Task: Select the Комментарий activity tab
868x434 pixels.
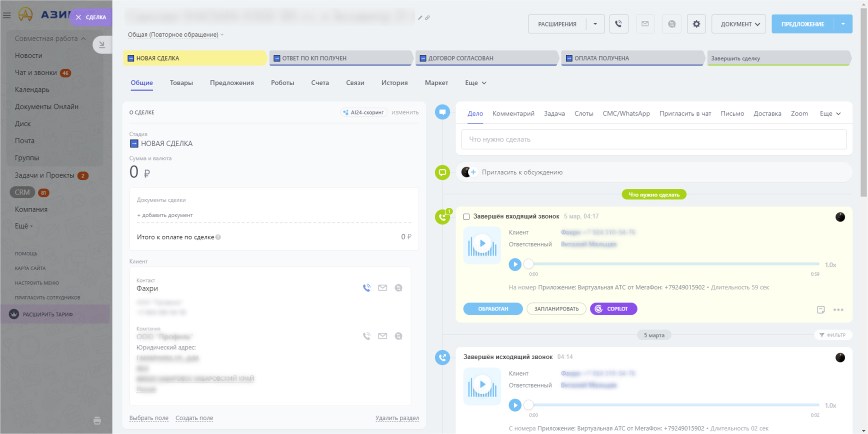Action: [513, 114]
